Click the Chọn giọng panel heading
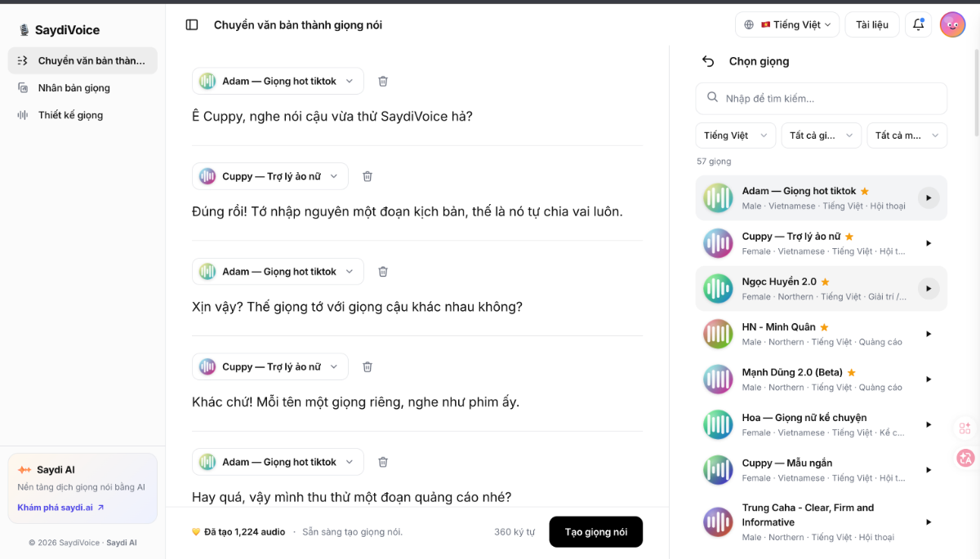980x559 pixels. 759,61
